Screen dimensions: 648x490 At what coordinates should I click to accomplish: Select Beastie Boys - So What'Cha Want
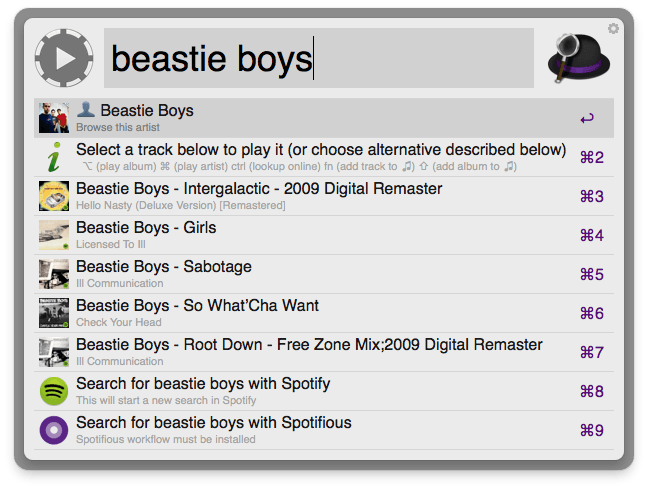click(197, 306)
